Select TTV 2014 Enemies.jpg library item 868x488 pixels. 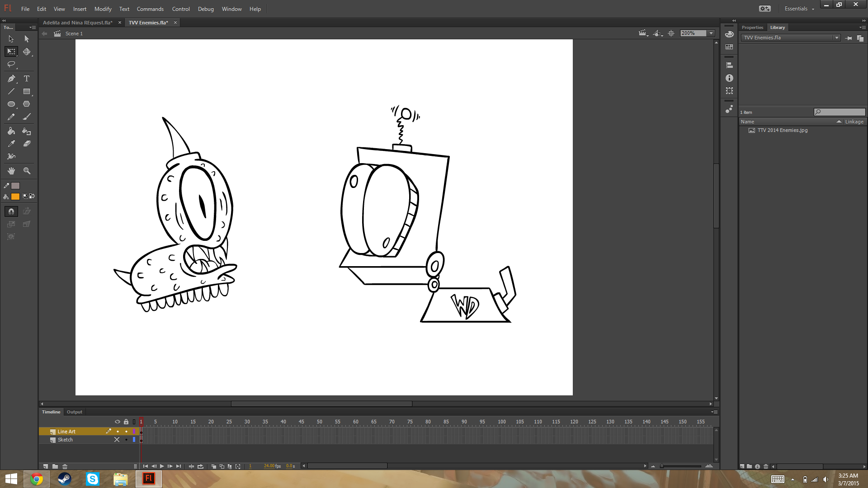[x=783, y=130]
